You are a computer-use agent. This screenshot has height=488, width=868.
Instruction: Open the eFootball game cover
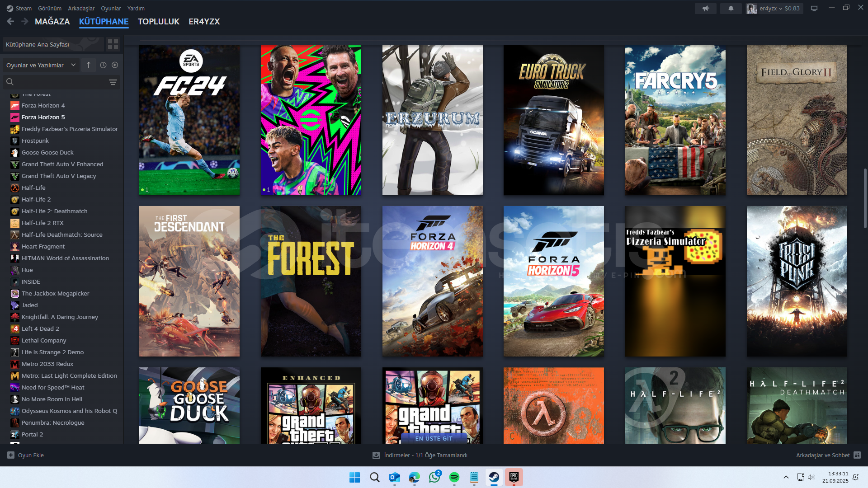pos(311,120)
